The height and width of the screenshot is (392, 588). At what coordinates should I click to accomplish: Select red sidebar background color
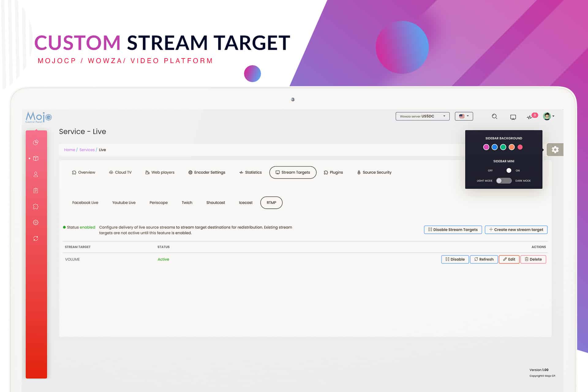(520, 147)
